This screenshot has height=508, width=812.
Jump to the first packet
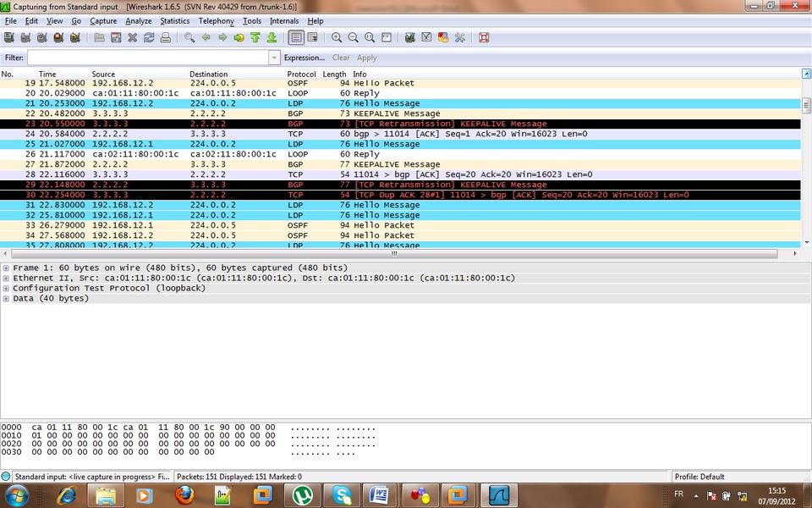click(255, 37)
